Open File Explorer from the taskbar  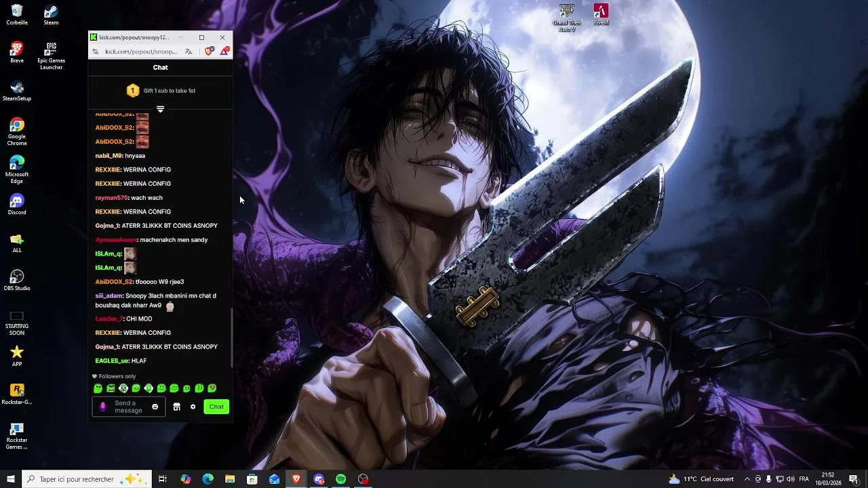coord(230,479)
